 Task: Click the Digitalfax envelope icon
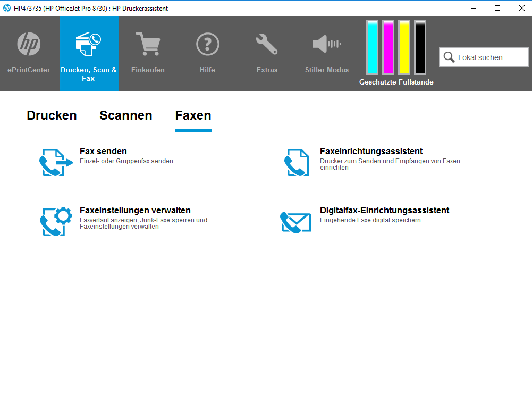295,222
